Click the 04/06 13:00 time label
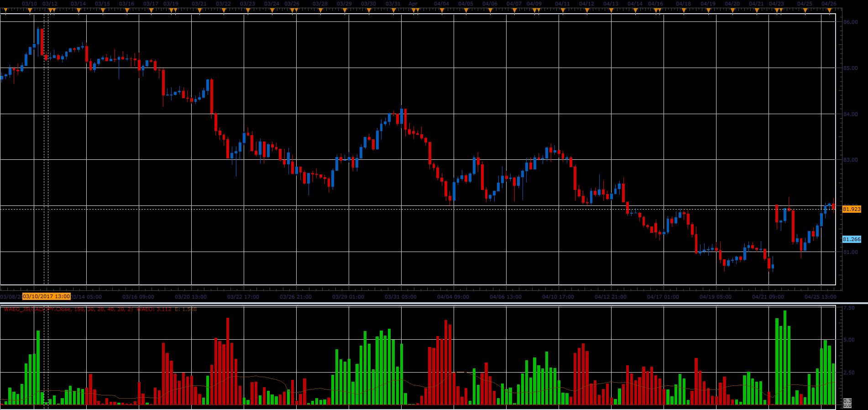Image resolution: width=868 pixels, height=410 pixels. point(506,297)
